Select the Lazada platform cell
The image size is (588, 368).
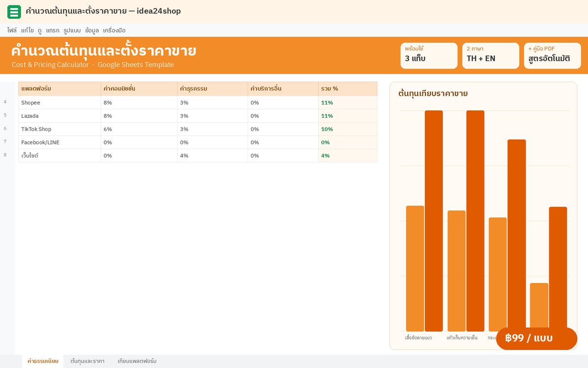[60, 116]
